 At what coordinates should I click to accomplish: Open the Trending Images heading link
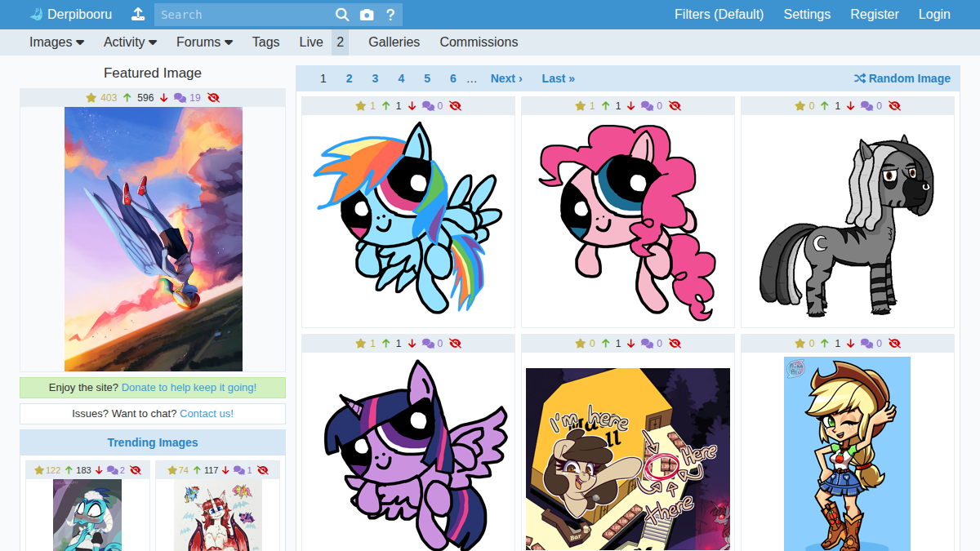click(x=153, y=442)
